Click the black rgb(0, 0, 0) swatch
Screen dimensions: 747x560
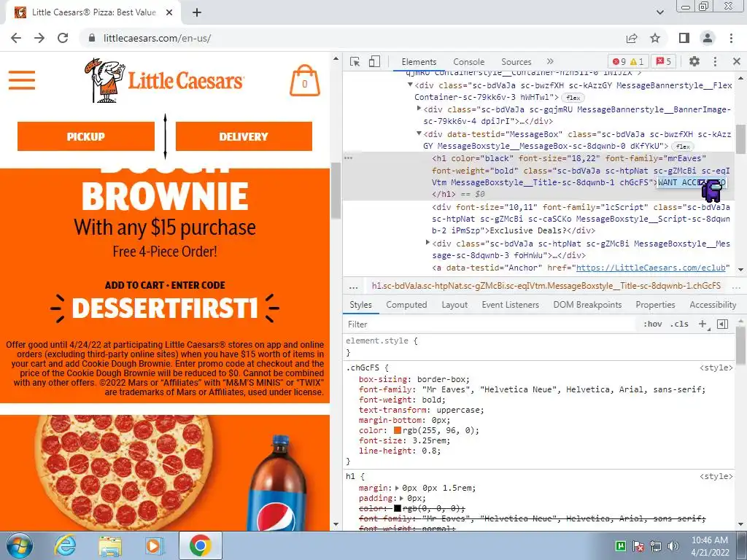[x=398, y=508]
